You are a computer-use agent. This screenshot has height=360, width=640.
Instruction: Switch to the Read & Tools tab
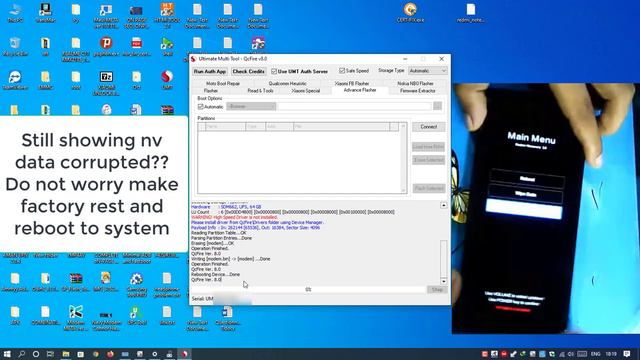[x=260, y=91]
